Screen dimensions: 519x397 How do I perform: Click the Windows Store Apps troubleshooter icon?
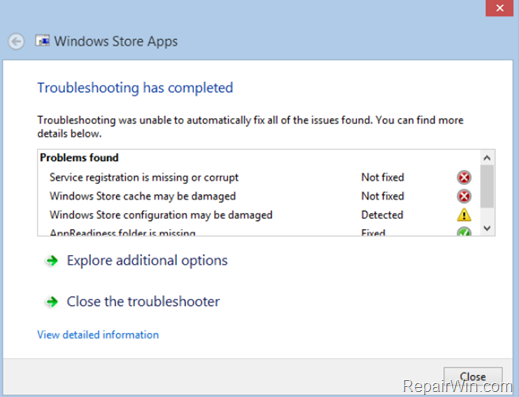click(x=42, y=41)
